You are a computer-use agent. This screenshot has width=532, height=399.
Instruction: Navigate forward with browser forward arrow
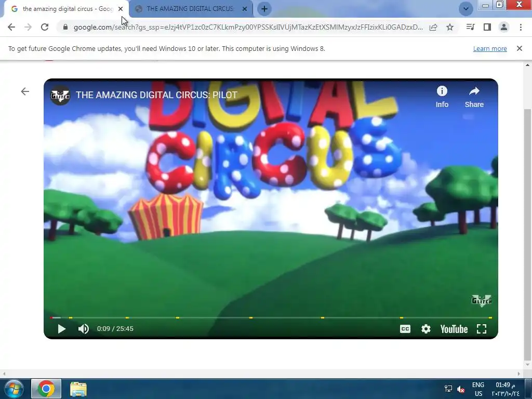click(28, 27)
